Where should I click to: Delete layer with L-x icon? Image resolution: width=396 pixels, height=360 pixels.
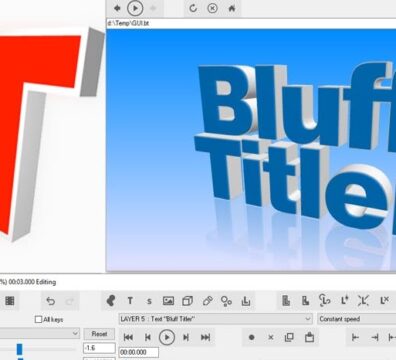(x=384, y=301)
